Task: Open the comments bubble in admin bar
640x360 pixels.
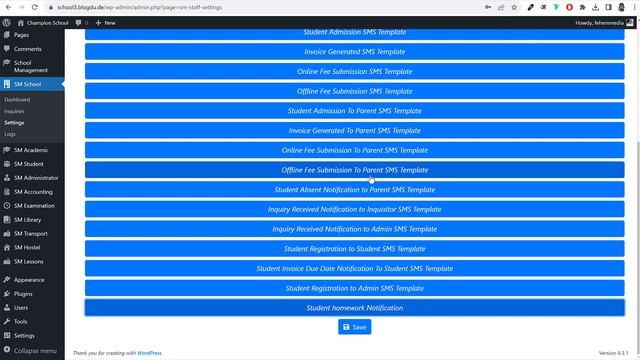Action: (82, 23)
